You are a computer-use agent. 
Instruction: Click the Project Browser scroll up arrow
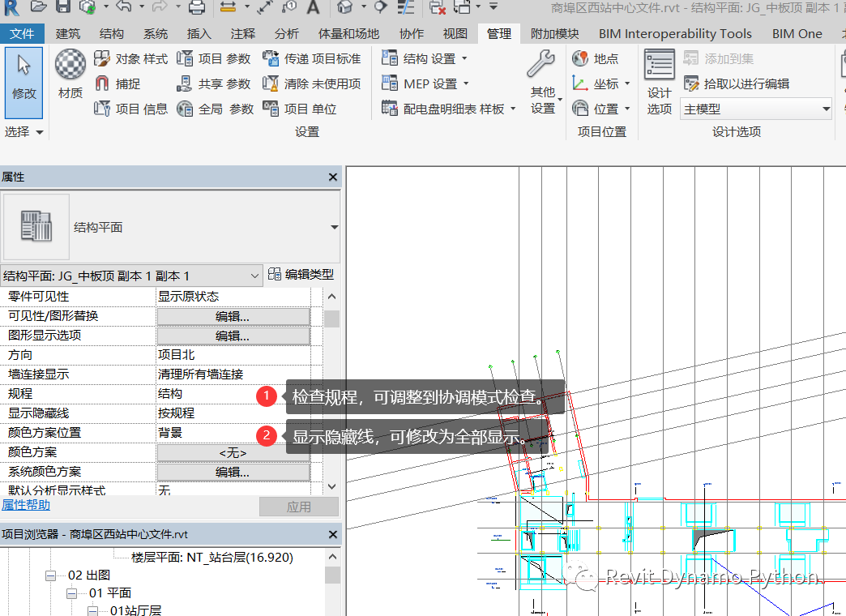pos(332,557)
